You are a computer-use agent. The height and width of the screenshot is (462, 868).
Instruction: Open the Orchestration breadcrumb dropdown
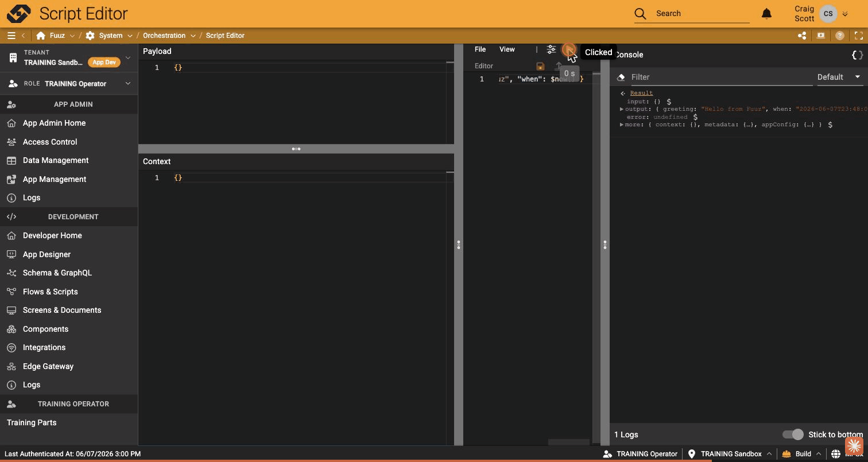pos(193,36)
